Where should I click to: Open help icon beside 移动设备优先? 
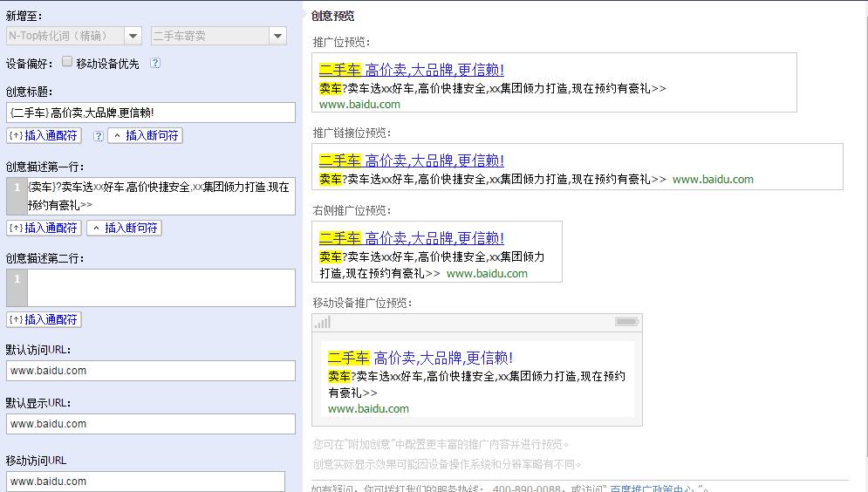[x=155, y=63]
